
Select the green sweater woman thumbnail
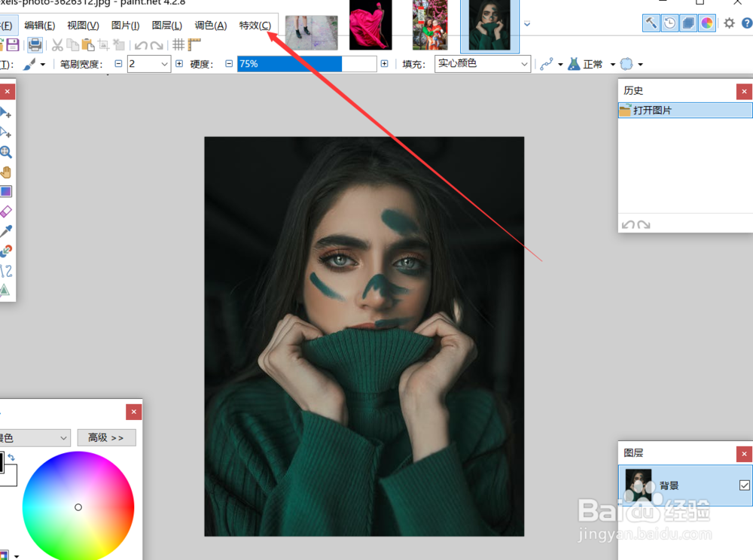[489, 25]
